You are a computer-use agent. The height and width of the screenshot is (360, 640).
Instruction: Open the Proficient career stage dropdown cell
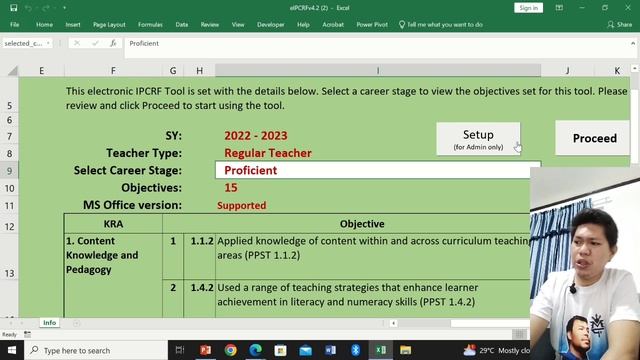[x=378, y=170]
